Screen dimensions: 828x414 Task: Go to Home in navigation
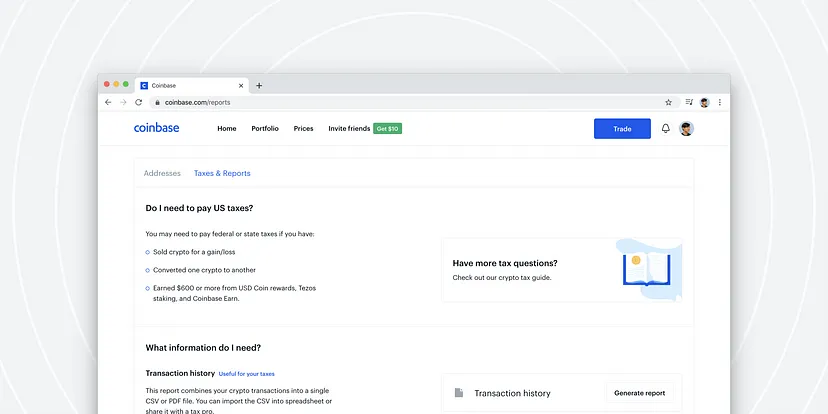227,128
